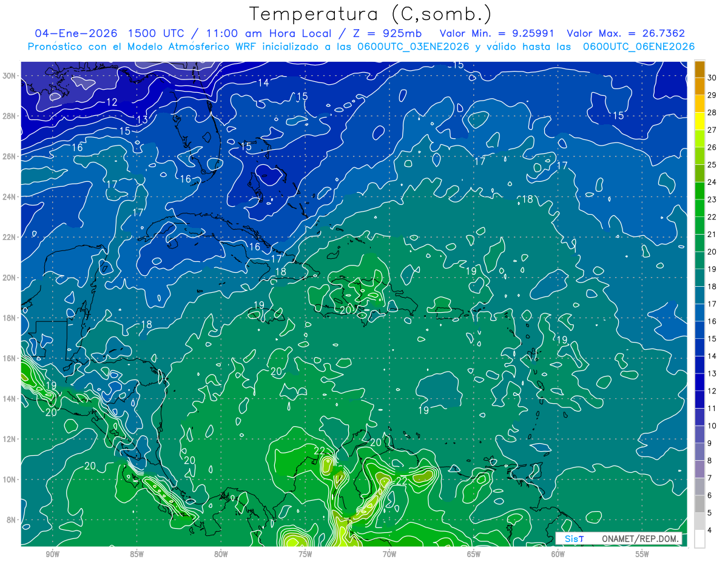This screenshot has width=728, height=562.
Task: Click the color bar label "30"
Action: point(712,77)
